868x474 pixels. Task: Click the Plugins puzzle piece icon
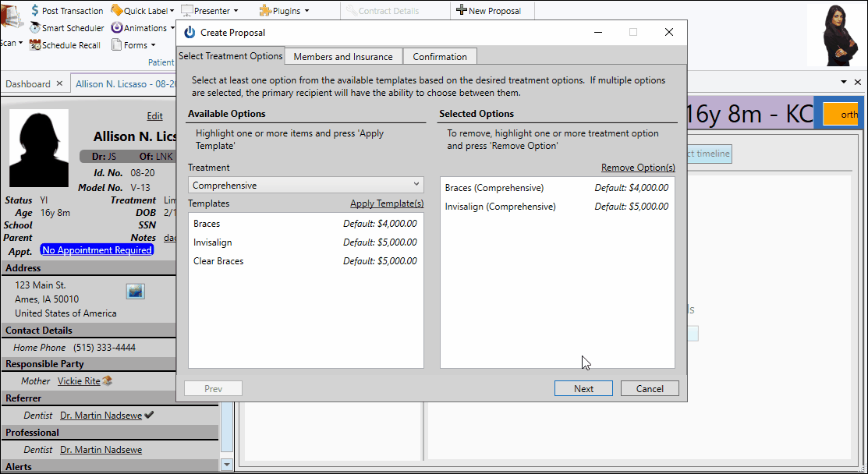pyautogui.click(x=265, y=11)
